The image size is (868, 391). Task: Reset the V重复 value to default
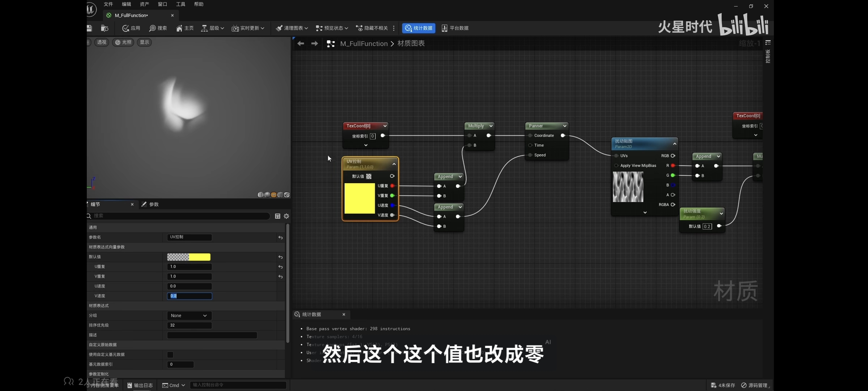pyautogui.click(x=280, y=277)
